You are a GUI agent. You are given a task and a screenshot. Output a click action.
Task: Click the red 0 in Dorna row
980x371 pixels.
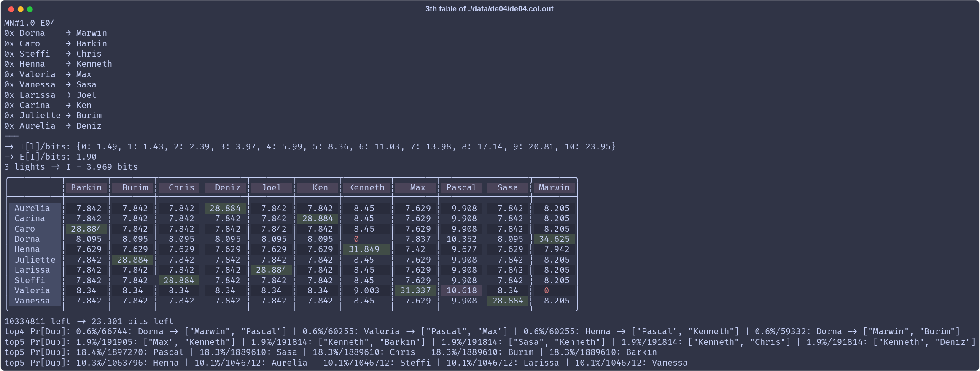tap(356, 239)
